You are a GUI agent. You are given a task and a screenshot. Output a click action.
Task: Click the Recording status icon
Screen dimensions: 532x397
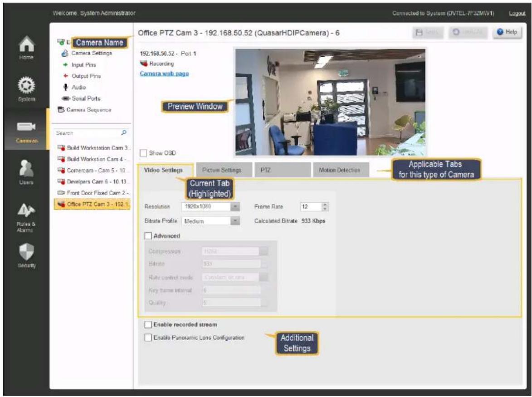pyautogui.click(x=144, y=64)
